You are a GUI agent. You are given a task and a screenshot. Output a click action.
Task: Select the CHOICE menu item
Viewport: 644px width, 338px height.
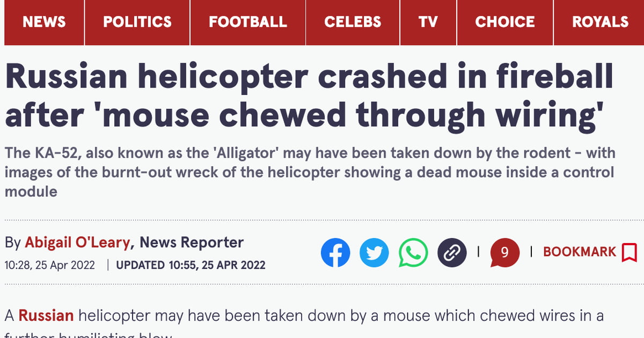504,22
